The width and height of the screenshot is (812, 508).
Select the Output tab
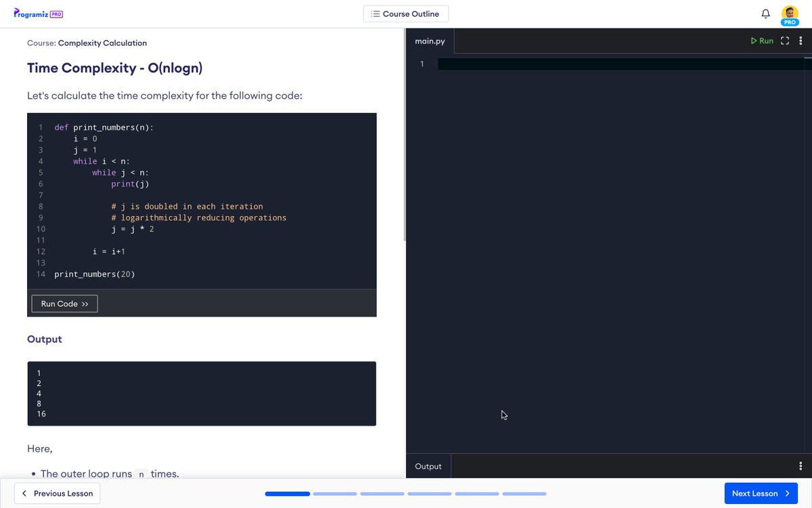[x=428, y=466]
